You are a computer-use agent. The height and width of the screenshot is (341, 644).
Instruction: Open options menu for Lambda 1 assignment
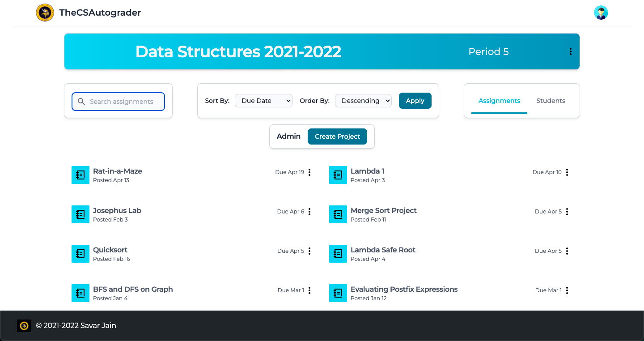567,172
